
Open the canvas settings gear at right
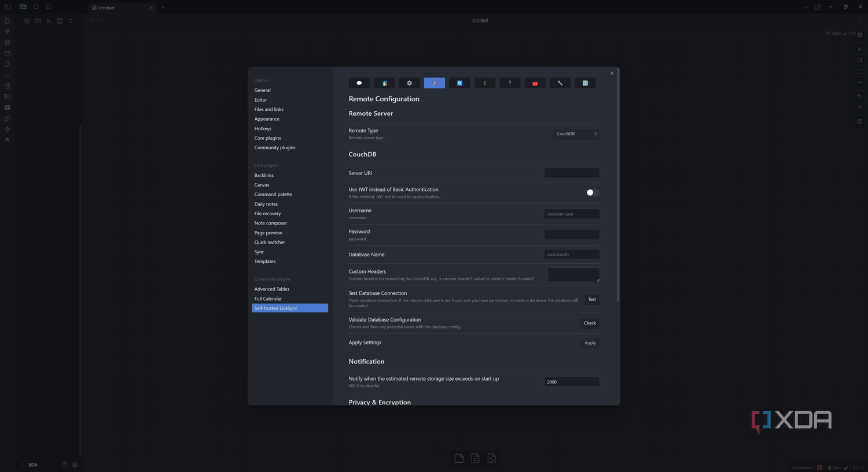pyautogui.click(x=859, y=35)
